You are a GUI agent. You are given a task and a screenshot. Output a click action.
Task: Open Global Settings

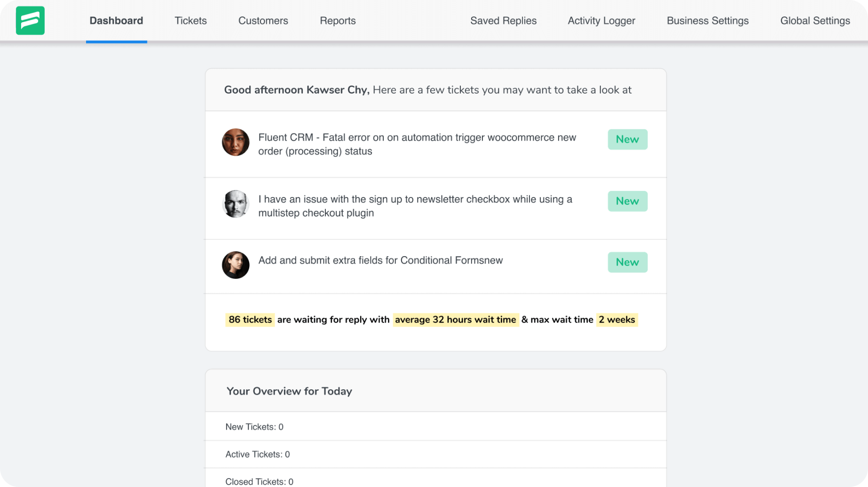tap(815, 21)
